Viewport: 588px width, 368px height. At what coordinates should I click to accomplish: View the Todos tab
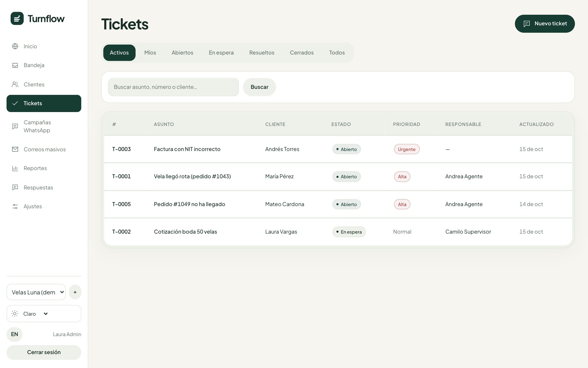[x=337, y=53]
